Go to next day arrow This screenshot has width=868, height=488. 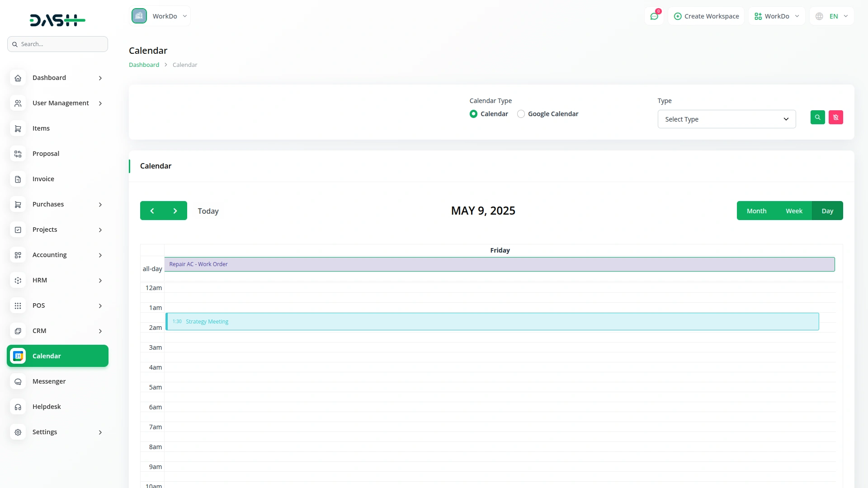click(x=175, y=211)
